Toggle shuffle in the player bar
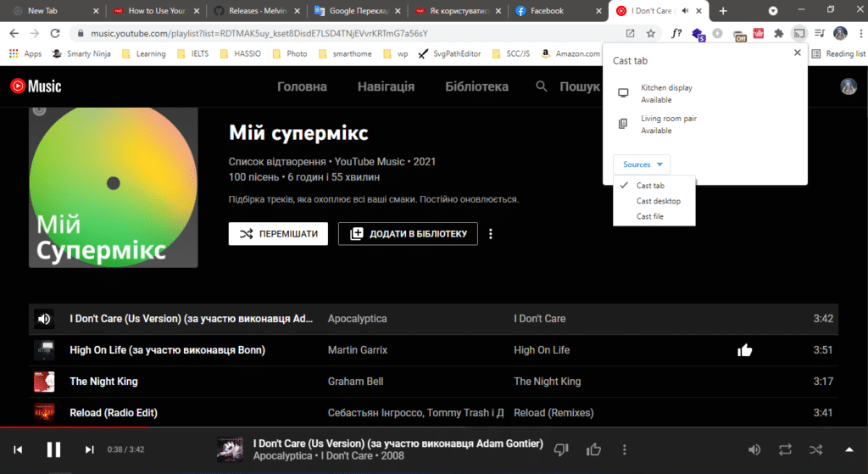Image resolution: width=868 pixels, height=474 pixels. coord(815,449)
